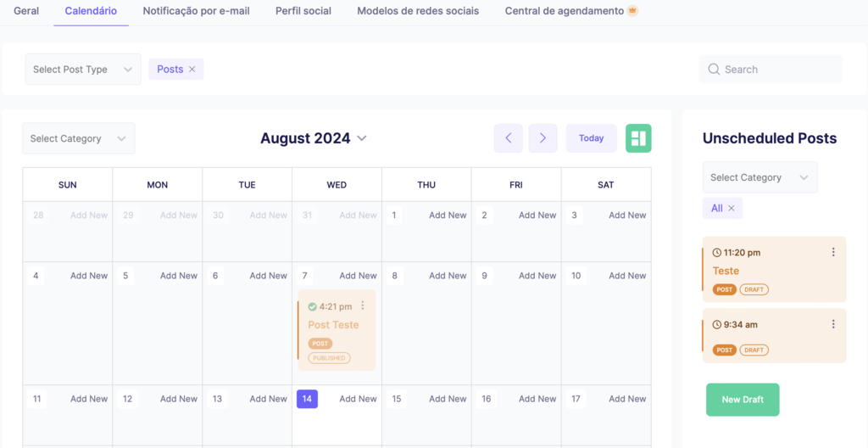Open the Teste unscheduled draft card
The height and width of the screenshot is (448, 868).
774,270
